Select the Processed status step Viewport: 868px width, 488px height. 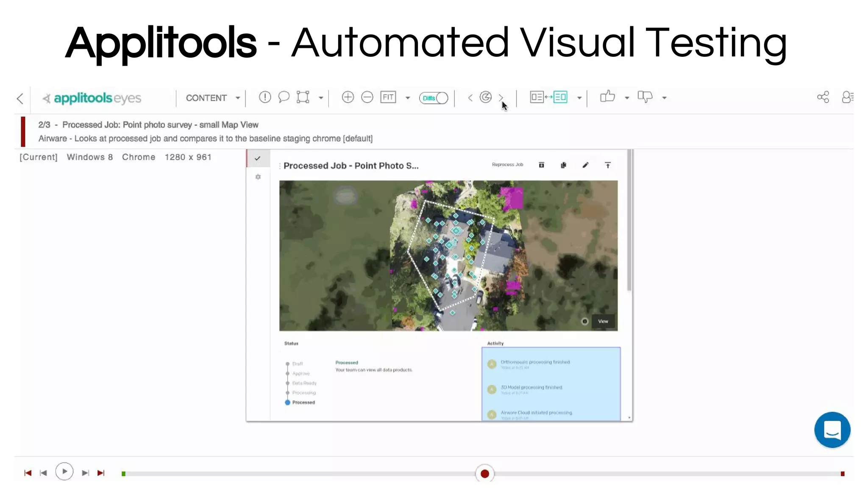[300, 402]
